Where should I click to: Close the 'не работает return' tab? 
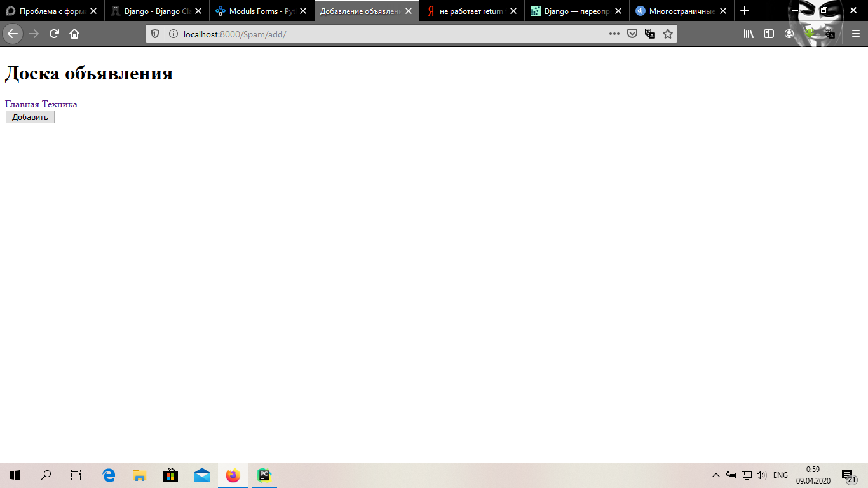click(513, 11)
